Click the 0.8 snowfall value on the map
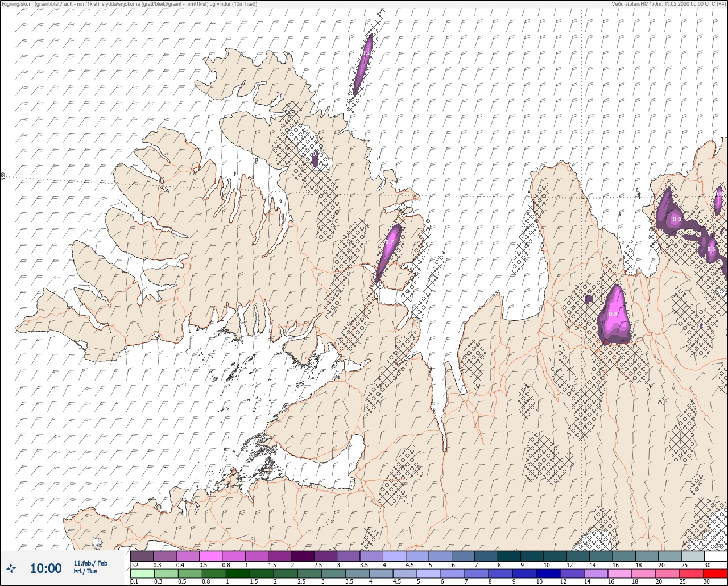Image resolution: width=728 pixels, height=586 pixels. coord(613,314)
